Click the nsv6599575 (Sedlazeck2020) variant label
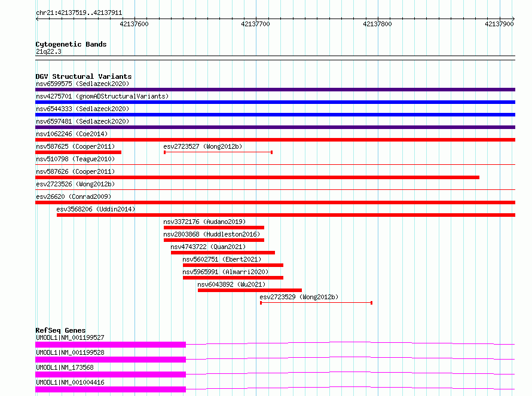Screen dimensions: 532x396 pos(82,84)
